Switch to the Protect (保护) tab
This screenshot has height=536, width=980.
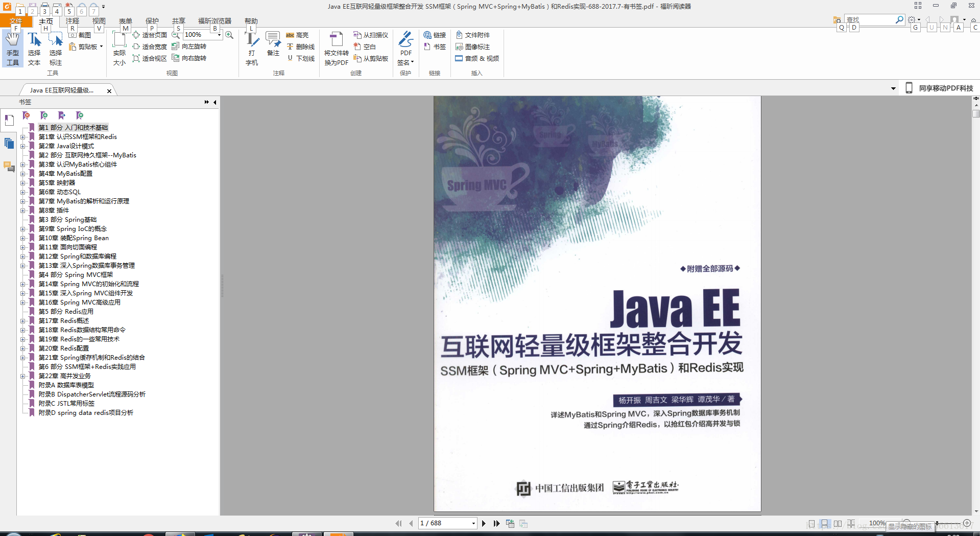[152, 21]
